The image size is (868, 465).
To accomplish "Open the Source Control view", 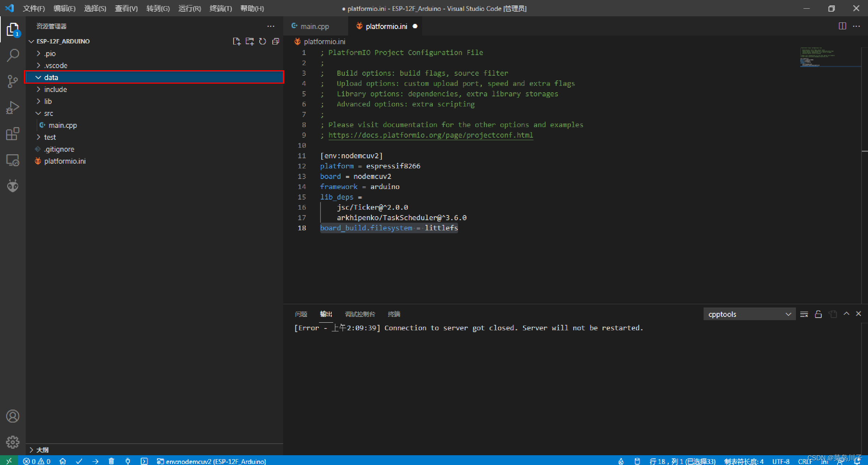I will pyautogui.click(x=13, y=81).
